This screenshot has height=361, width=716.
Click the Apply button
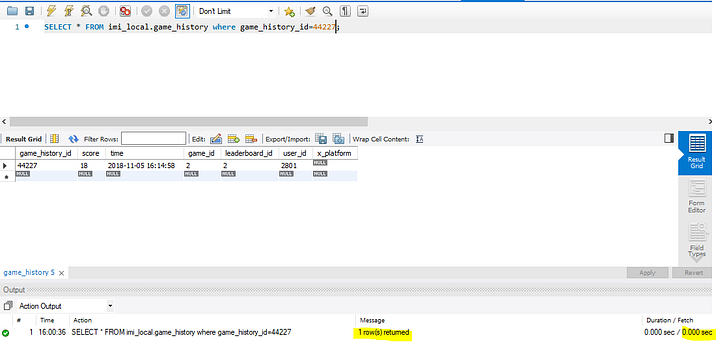coord(647,272)
